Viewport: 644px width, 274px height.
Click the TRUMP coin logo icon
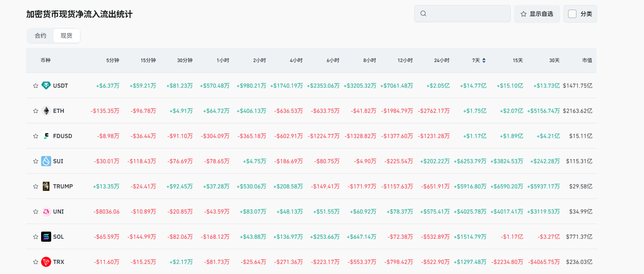click(46, 186)
